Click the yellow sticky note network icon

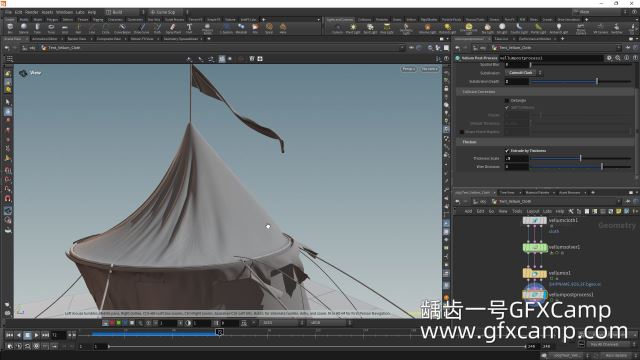click(618, 211)
